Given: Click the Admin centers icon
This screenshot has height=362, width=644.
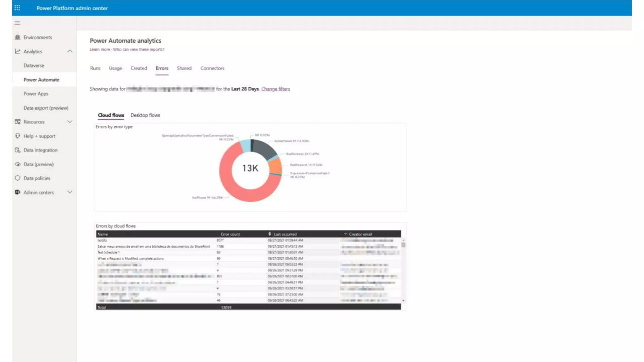Looking at the screenshot, I should coord(18,192).
